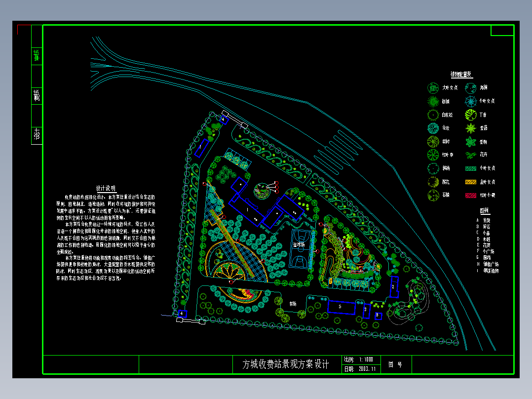Click the 大叶女贞 legend label
Image resolution: width=532 pixels, height=399 pixels.
pyautogui.click(x=450, y=87)
